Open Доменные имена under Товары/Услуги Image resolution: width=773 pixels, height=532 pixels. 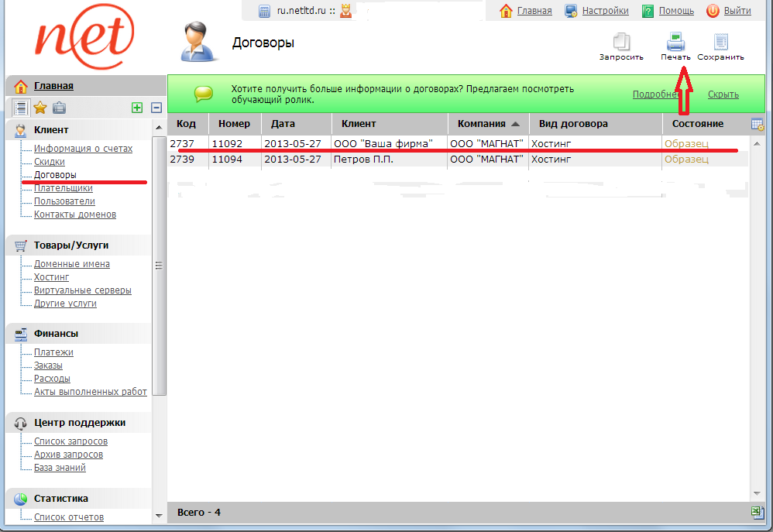coord(71,264)
